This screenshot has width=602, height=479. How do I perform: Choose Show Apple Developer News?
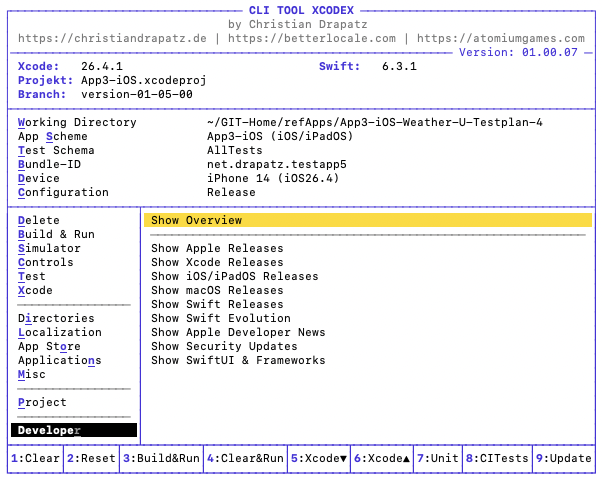(238, 332)
